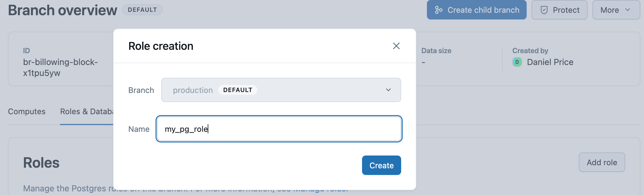Click the Add role button
Viewport: 644px width, 195px height.
coord(602,162)
